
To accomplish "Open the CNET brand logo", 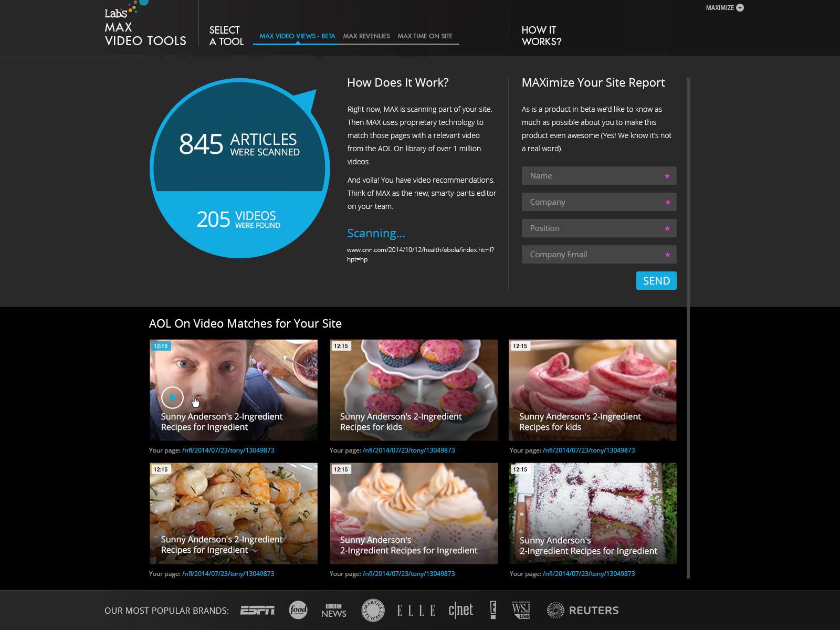I will (x=461, y=610).
